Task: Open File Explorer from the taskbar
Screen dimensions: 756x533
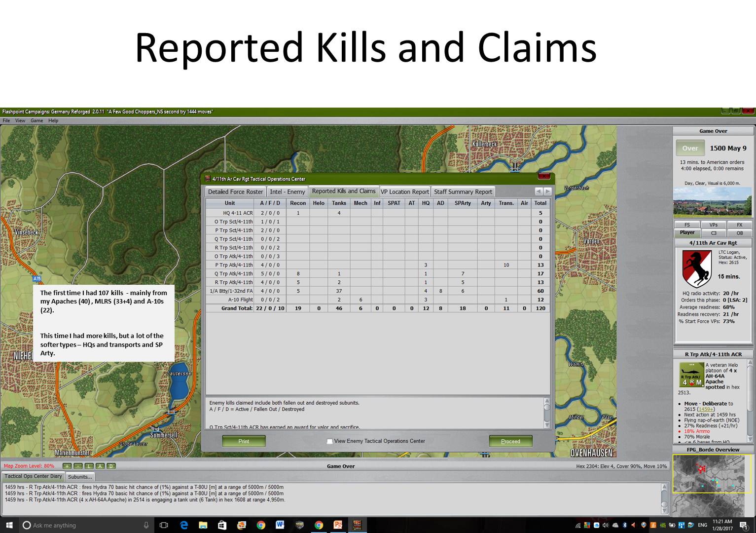Action: 203,525
